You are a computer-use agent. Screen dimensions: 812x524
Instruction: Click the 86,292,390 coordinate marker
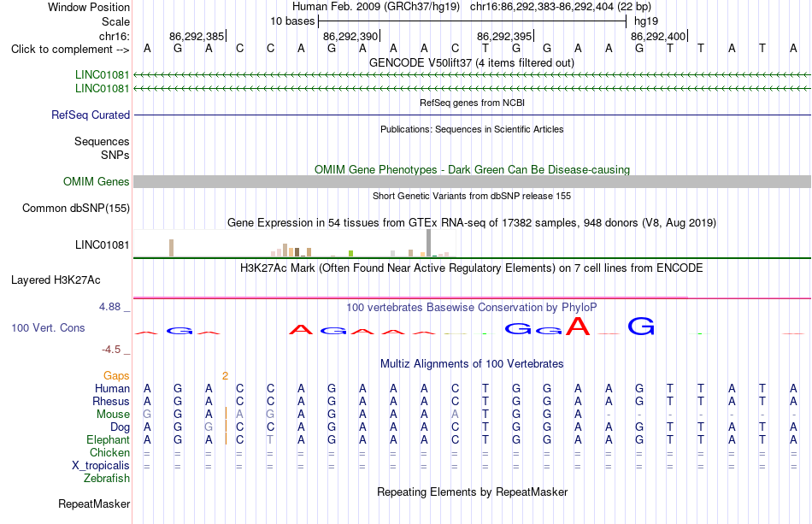coord(350,36)
